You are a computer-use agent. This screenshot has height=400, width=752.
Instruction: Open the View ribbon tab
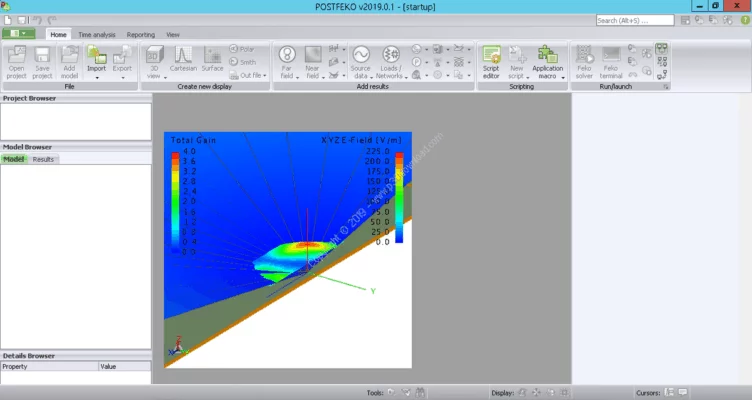click(x=173, y=35)
